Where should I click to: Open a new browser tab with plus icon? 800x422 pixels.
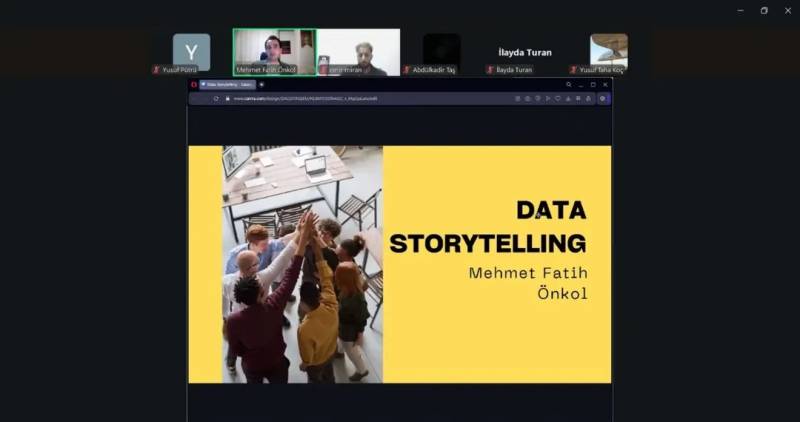[261, 85]
